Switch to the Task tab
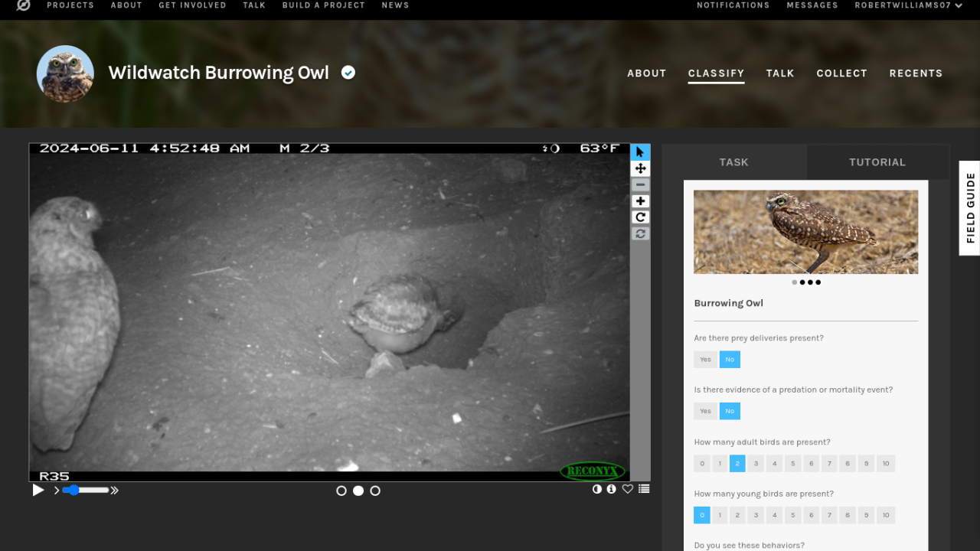 point(734,162)
